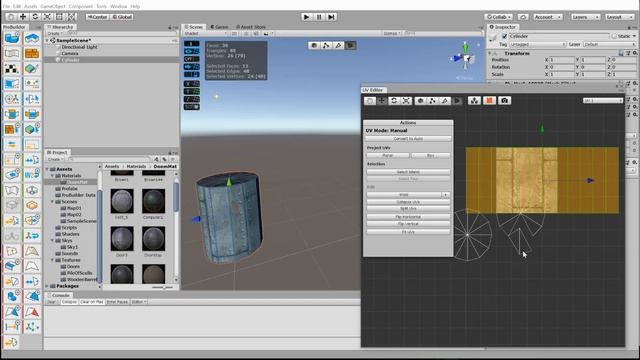640x360 pixels.
Task: Select the Textures folder in Project
Action: pos(71,260)
